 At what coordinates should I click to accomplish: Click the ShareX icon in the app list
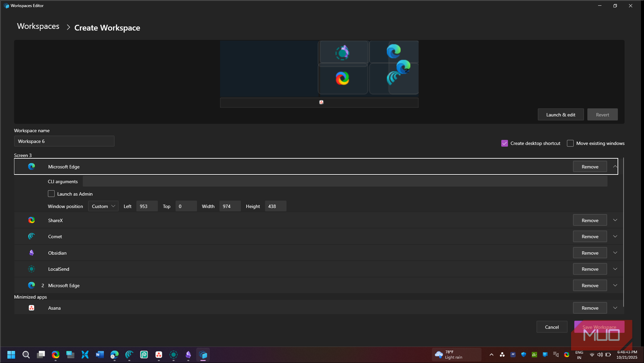[x=31, y=220]
